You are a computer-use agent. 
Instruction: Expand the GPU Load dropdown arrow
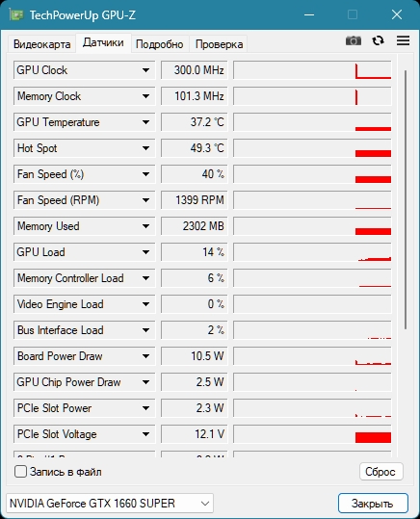coord(145,252)
